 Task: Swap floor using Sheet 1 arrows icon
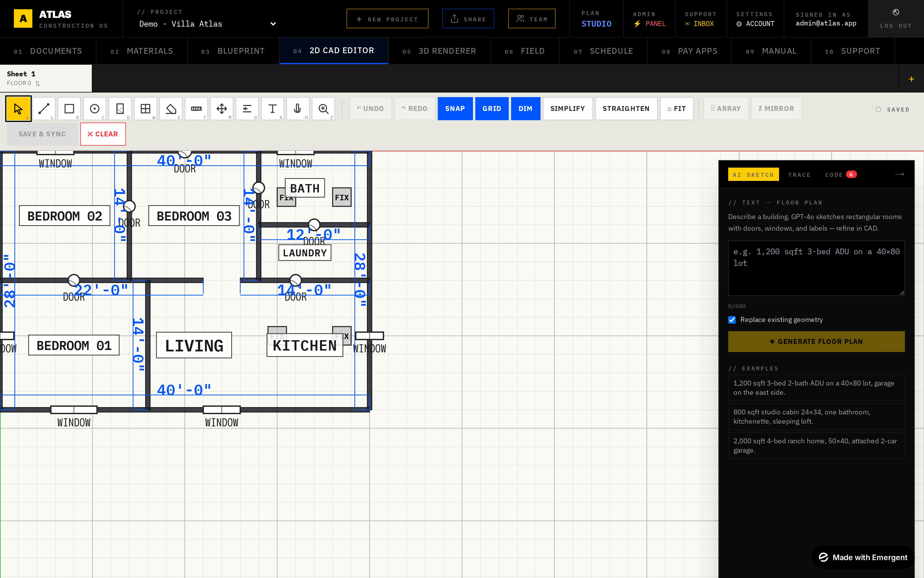(x=38, y=83)
